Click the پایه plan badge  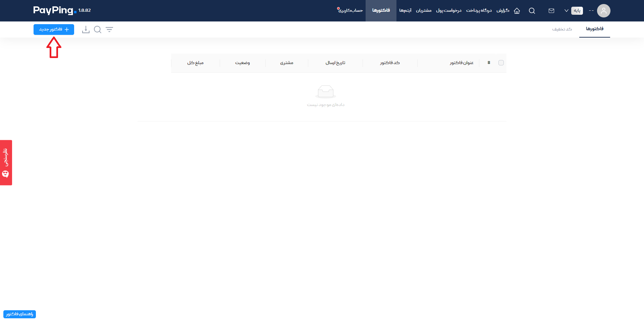click(x=577, y=11)
